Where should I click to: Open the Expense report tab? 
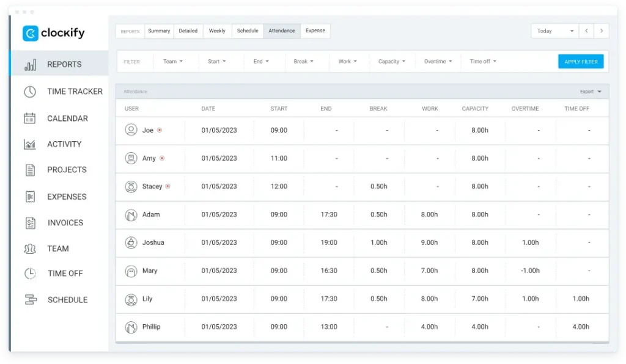(x=315, y=31)
